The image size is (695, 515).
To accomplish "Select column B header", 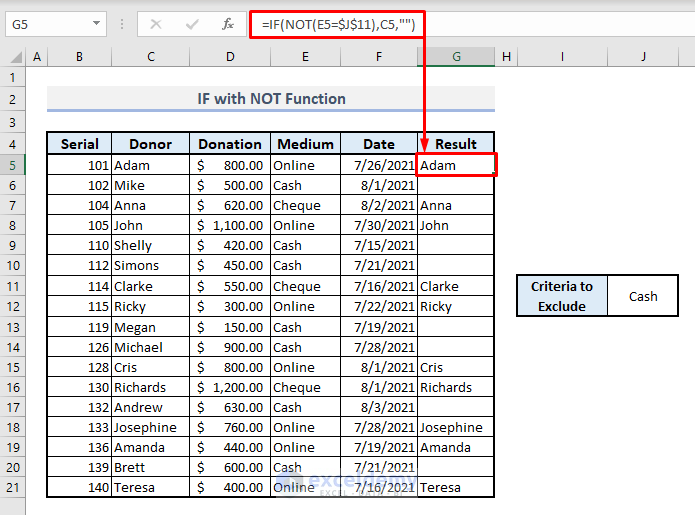I will [79, 57].
